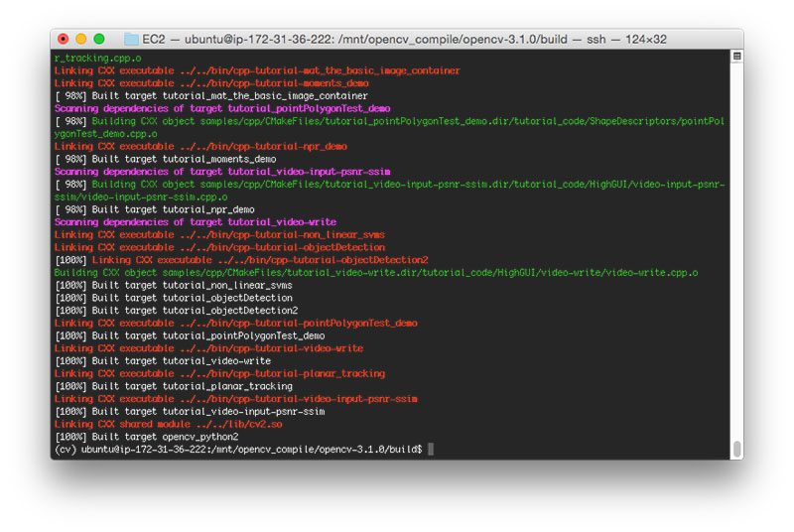Click 'Building CXX object ... video-write.cpp.o' green line
The image size is (794, 532).
pos(376,272)
